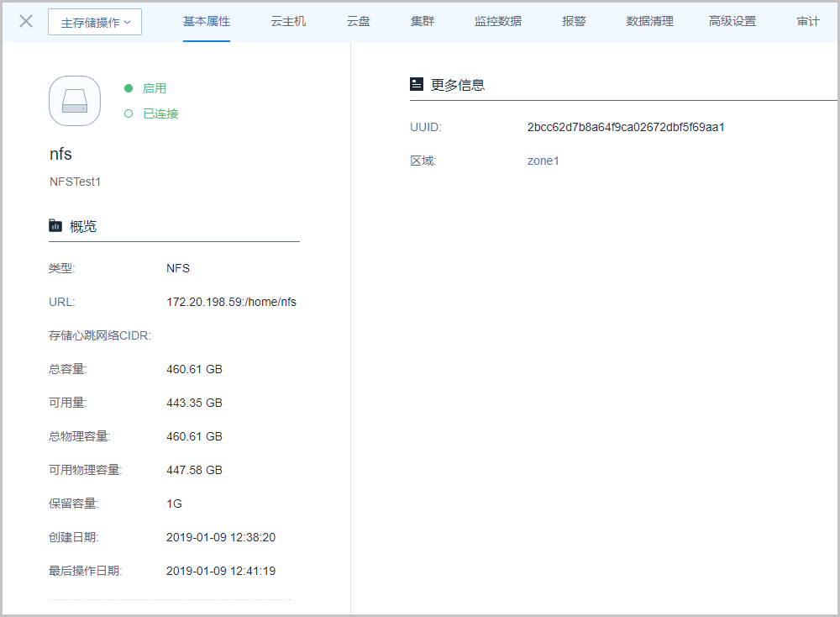Click the nfs storage name
Image resolution: width=840 pixels, height=617 pixels.
(x=61, y=155)
